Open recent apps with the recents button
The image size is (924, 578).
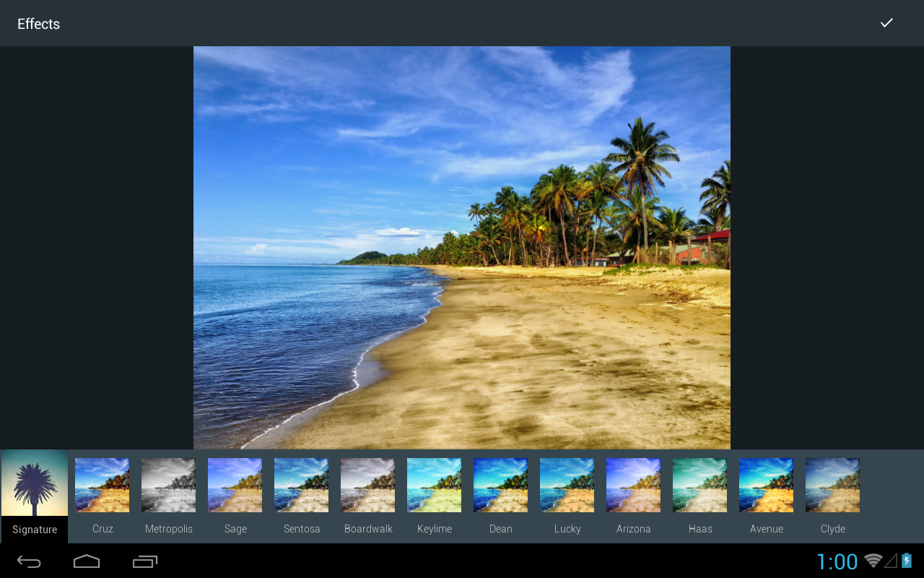pyautogui.click(x=144, y=561)
